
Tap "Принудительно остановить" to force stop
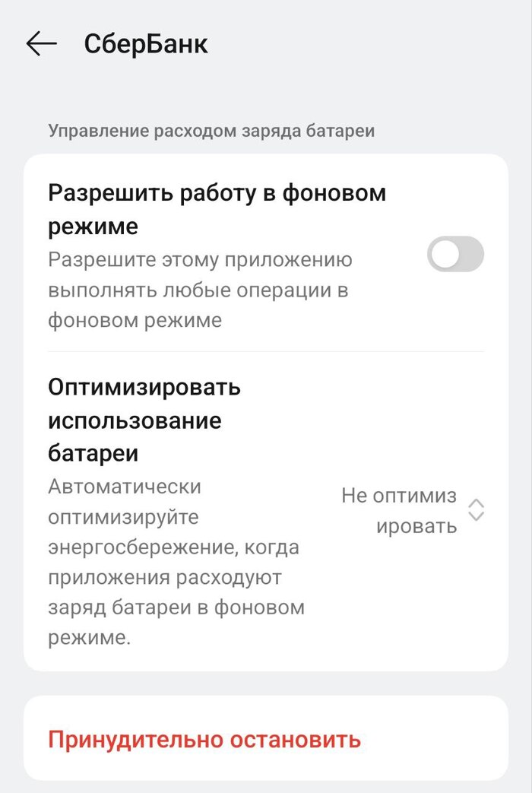(204, 739)
